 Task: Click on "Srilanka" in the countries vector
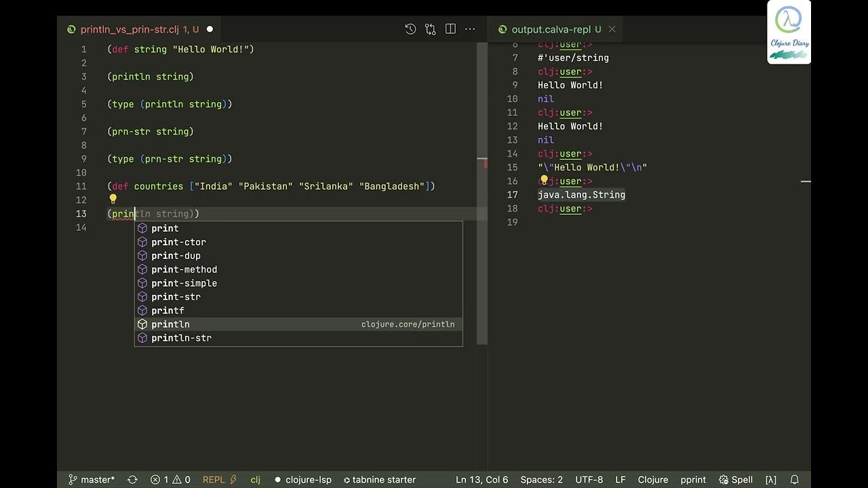click(326, 186)
